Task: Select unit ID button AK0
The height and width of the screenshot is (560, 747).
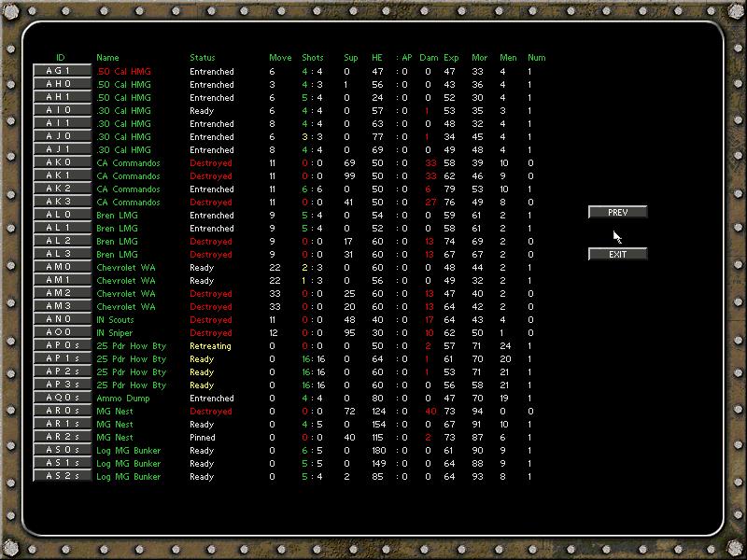Action: coord(63,162)
